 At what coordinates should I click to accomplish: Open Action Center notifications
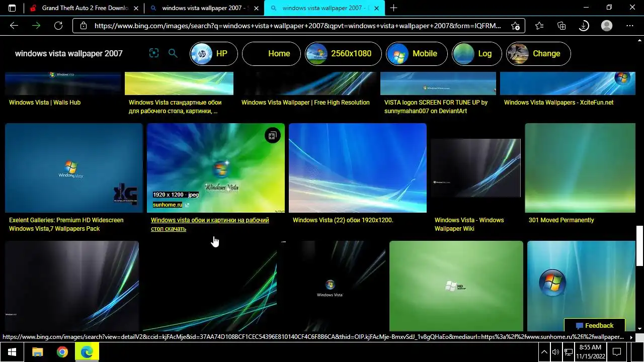pyautogui.click(x=616, y=352)
